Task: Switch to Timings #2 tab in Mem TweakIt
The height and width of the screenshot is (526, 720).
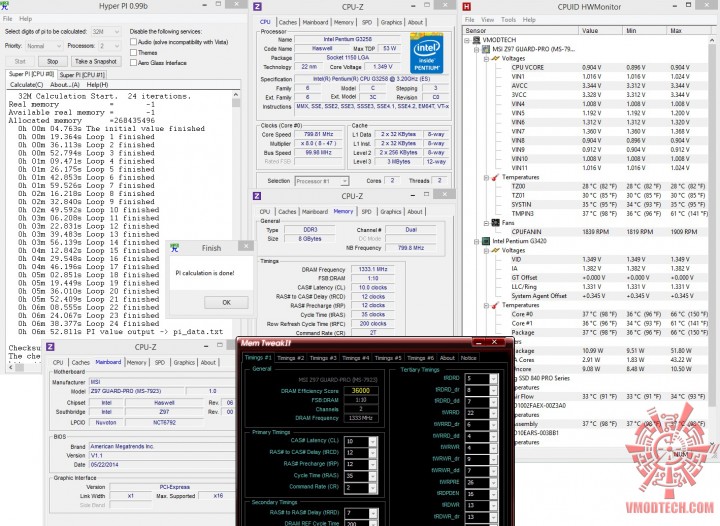Action: [x=291, y=358]
